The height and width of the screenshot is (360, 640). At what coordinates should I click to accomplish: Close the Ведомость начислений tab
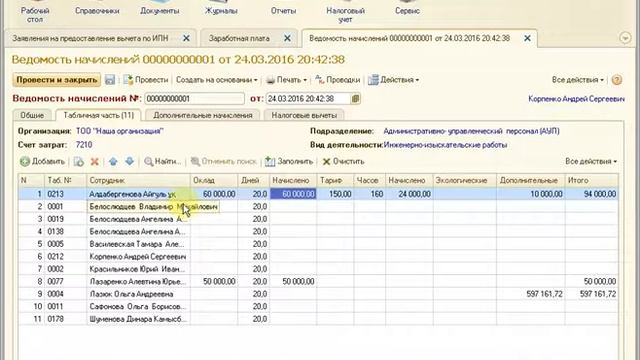[x=527, y=38]
